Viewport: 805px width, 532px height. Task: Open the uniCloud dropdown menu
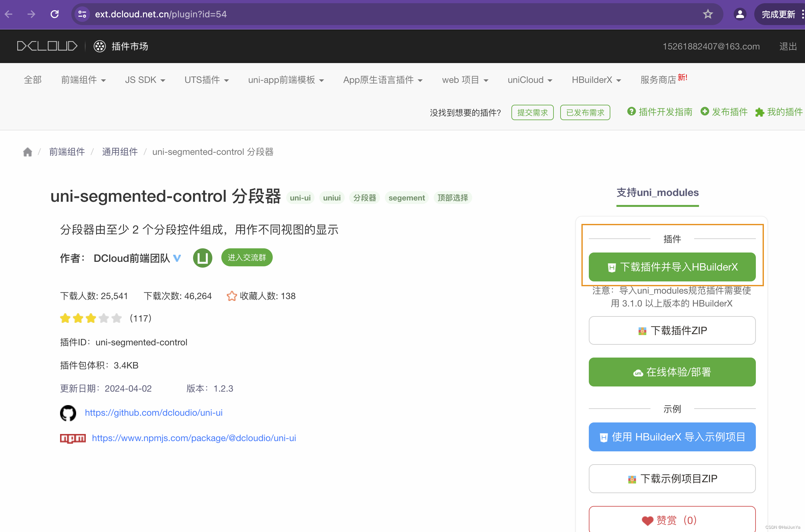point(530,80)
